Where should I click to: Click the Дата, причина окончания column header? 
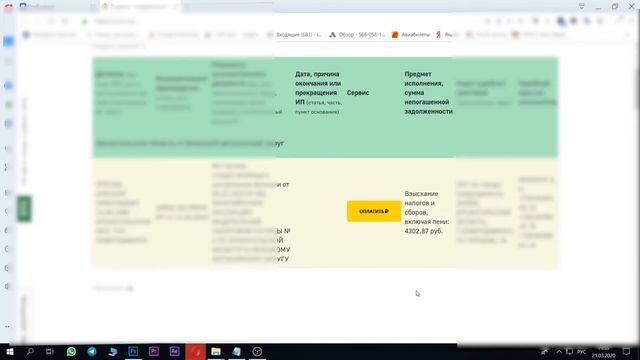pos(318,93)
